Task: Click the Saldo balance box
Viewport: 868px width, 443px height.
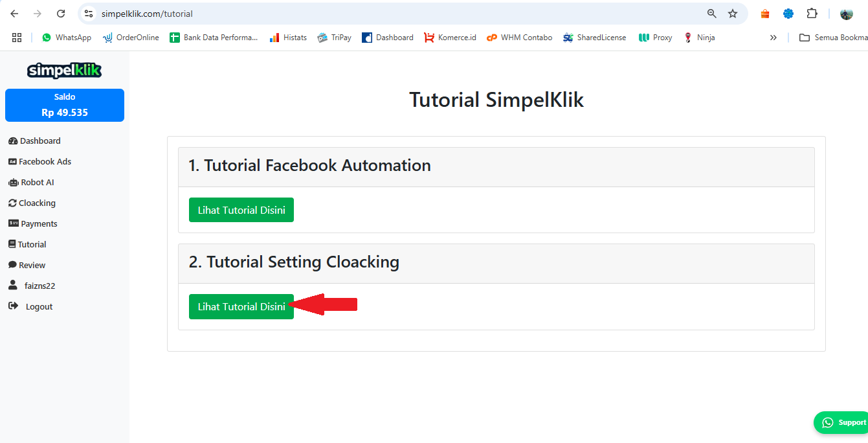Action: (x=65, y=105)
